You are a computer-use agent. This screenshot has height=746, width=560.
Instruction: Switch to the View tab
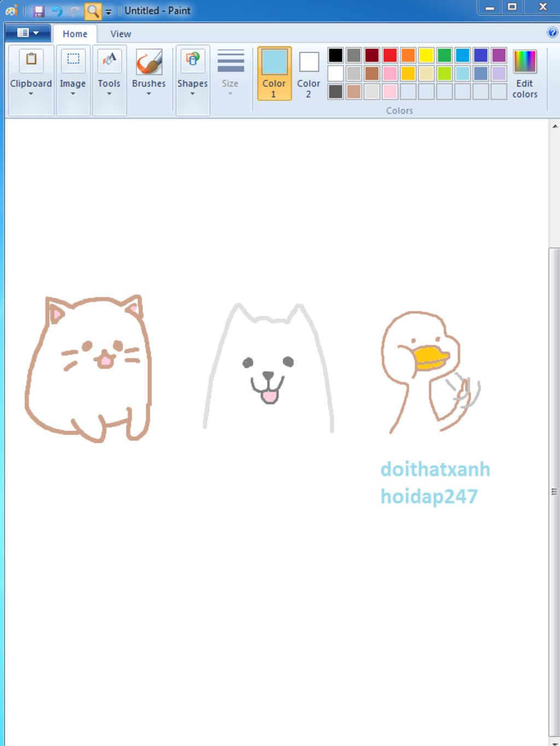120,34
